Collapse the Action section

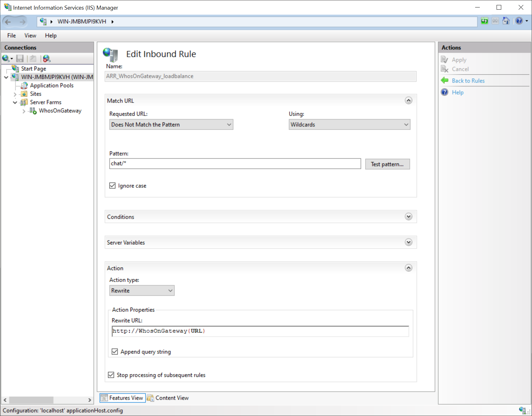pyautogui.click(x=409, y=268)
